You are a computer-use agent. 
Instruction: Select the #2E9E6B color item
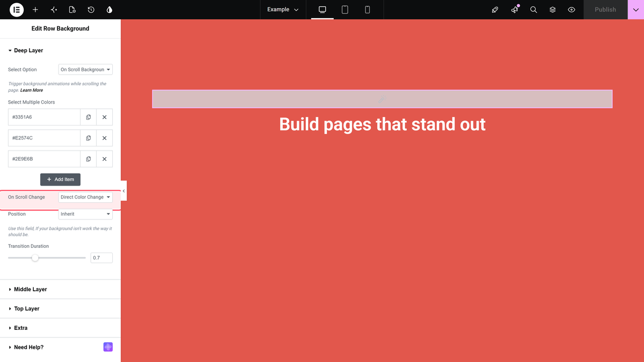coord(44,159)
